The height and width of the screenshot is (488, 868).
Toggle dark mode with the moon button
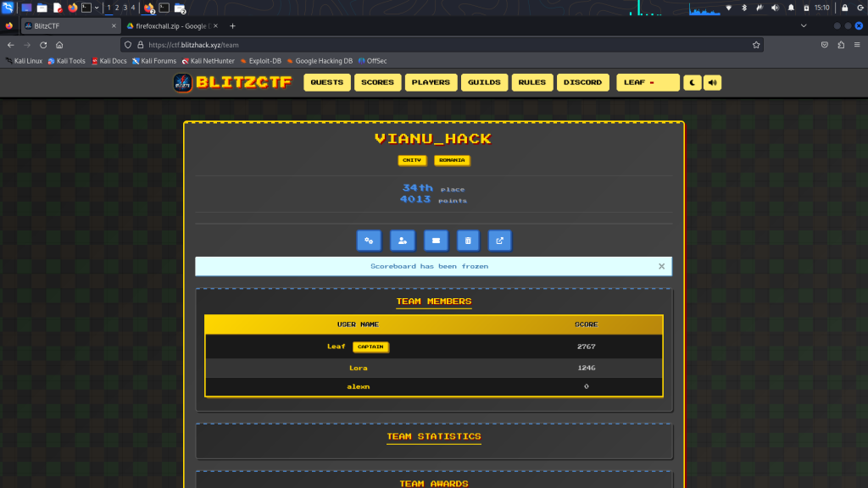693,82
